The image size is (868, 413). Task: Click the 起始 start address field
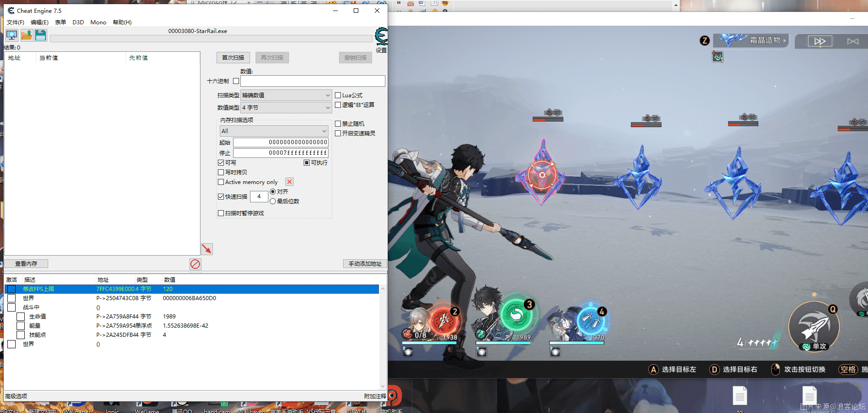[x=281, y=142]
